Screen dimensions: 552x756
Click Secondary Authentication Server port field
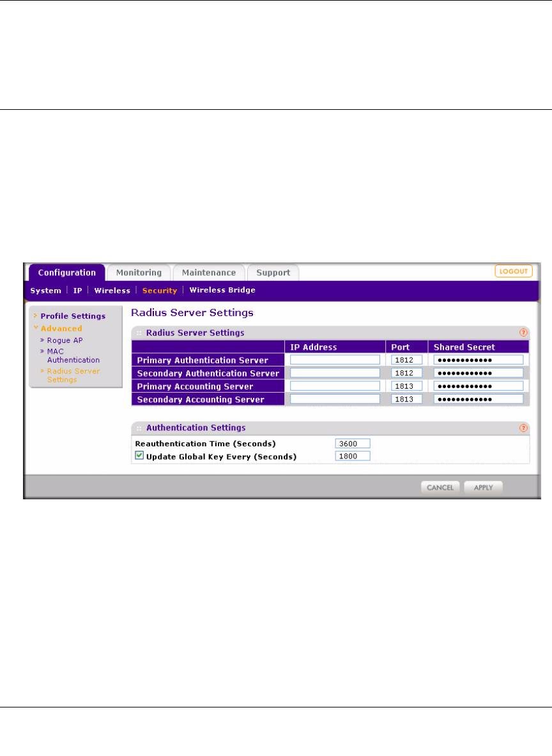407,373
